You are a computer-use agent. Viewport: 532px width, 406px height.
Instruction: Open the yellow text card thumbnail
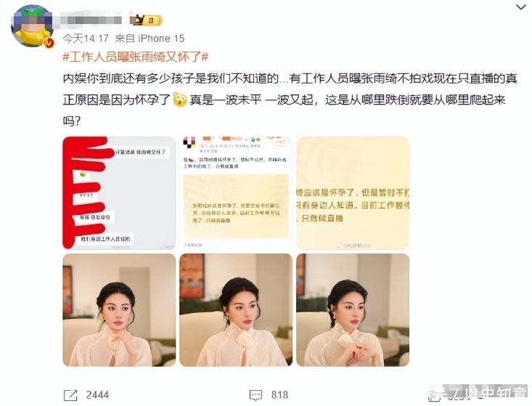tap(353, 192)
